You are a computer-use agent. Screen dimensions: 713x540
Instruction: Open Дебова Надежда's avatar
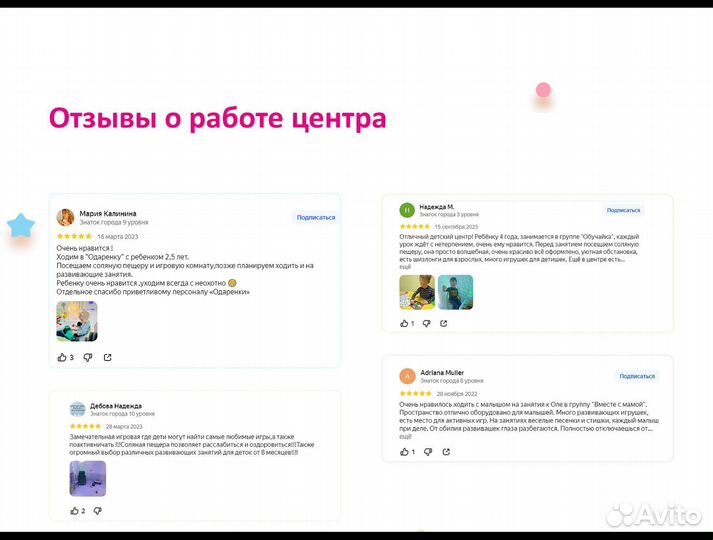pyautogui.click(x=77, y=409)
